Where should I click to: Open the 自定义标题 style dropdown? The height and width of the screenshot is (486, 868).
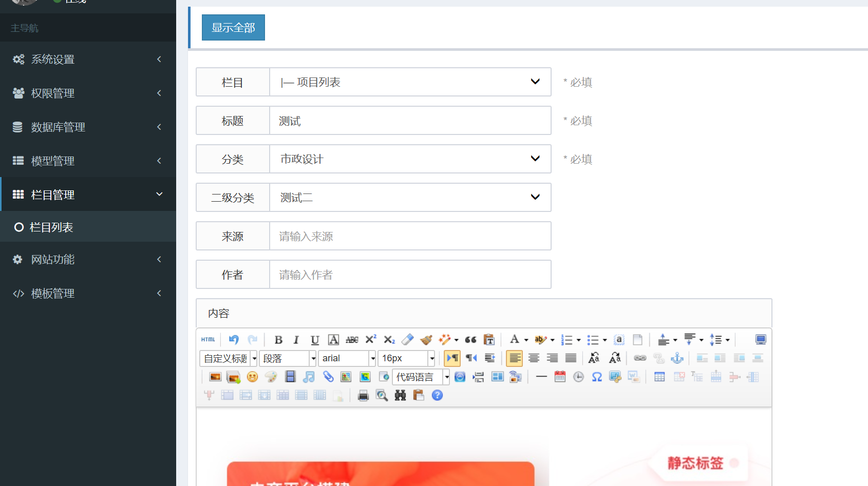pos(229,358)
